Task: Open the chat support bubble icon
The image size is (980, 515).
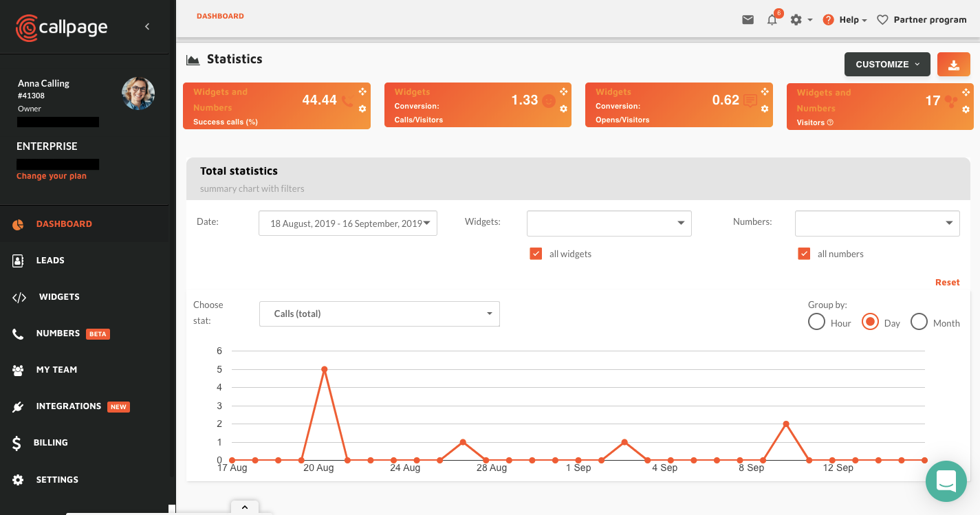Action: point(946,481)
